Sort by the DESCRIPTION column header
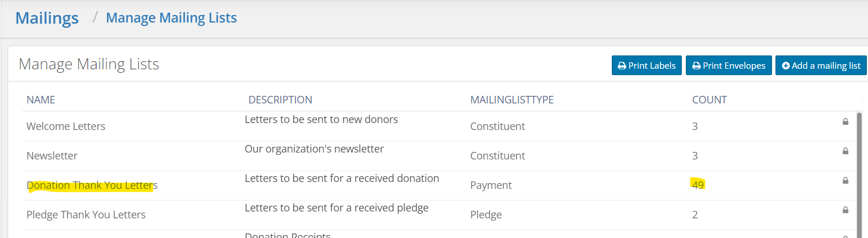 coord(280,99)
